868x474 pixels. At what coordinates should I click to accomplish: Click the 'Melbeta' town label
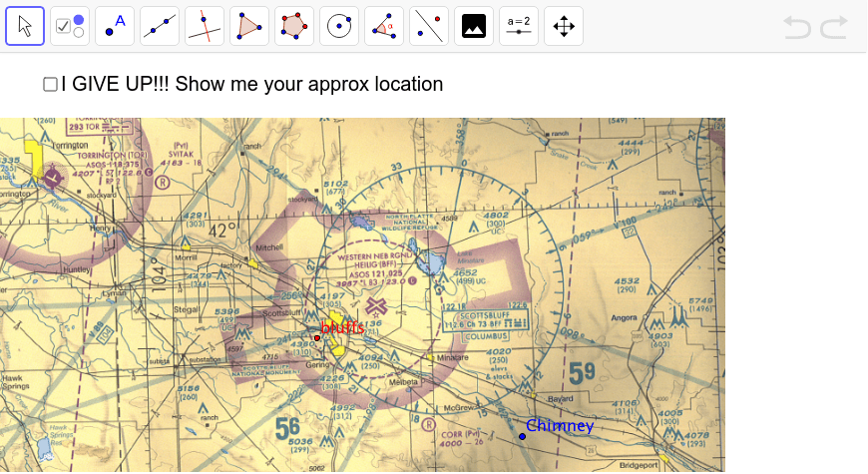403,382
